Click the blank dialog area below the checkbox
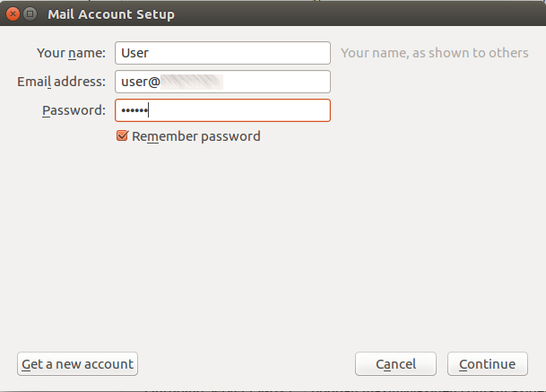 point(269,242)
